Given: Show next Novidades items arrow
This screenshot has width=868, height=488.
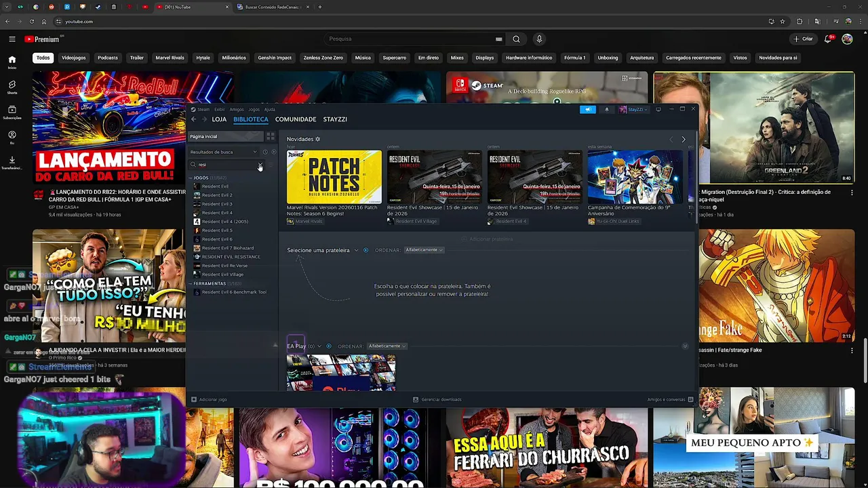Looking at the screenshot, I should (683, 139).
